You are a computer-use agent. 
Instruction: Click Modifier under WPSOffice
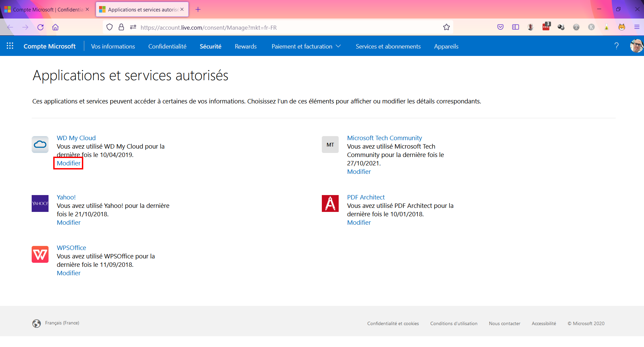coord(69,273)
